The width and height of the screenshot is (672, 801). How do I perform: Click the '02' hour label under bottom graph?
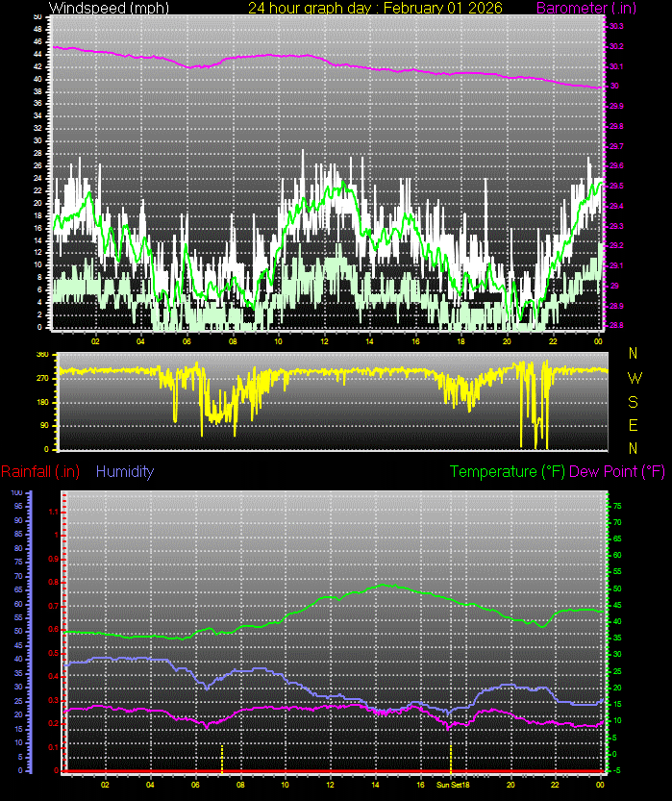(x=105, y=785)
